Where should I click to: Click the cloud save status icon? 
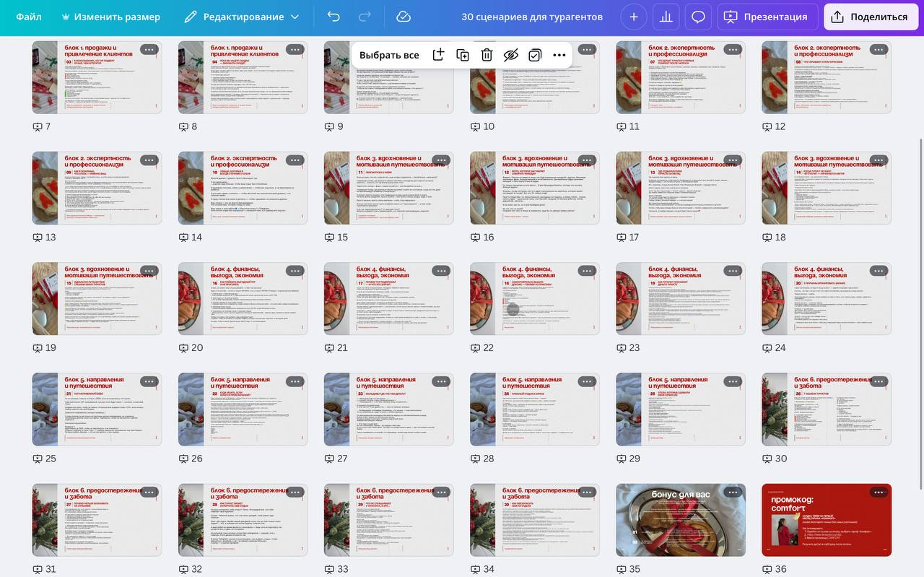404,17
